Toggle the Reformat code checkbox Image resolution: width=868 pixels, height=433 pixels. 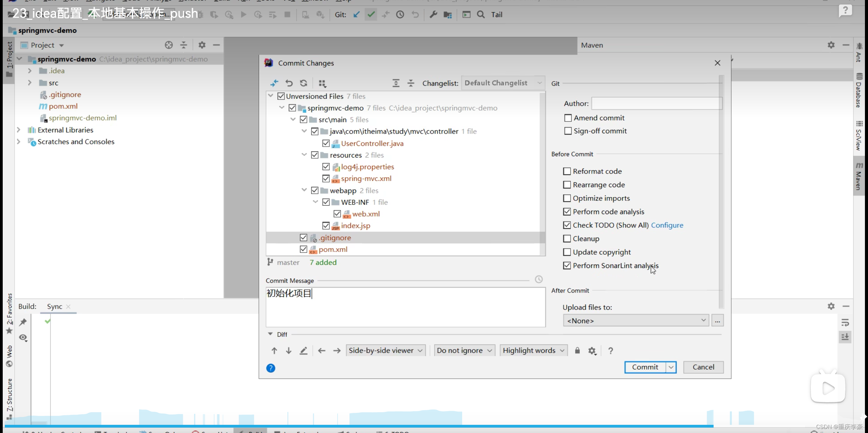point(567,171)
